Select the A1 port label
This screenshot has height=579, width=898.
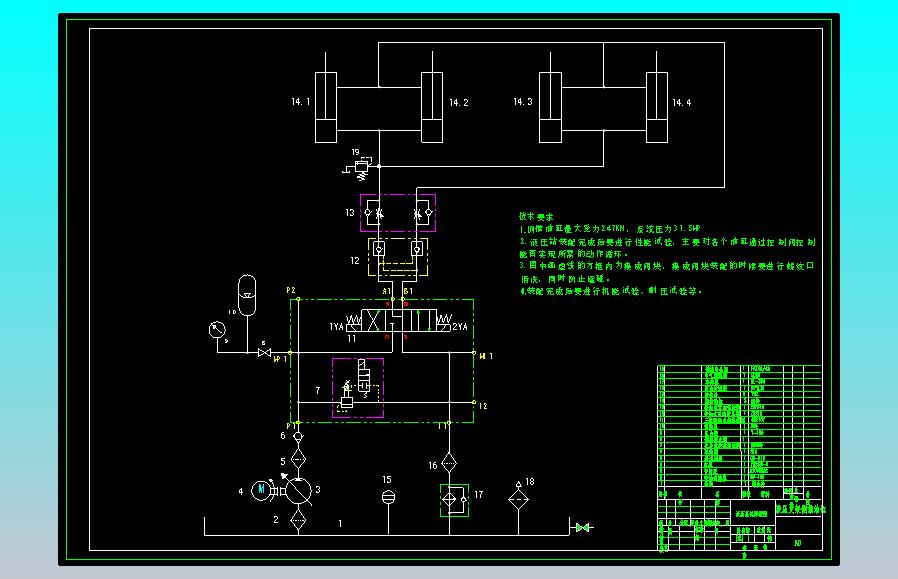[387, 291]
